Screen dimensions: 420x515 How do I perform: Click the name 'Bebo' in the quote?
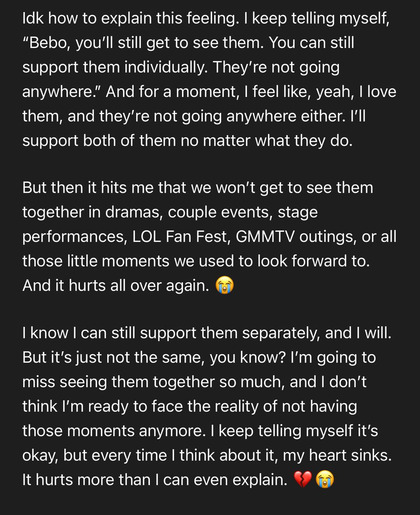pos(50,43)
